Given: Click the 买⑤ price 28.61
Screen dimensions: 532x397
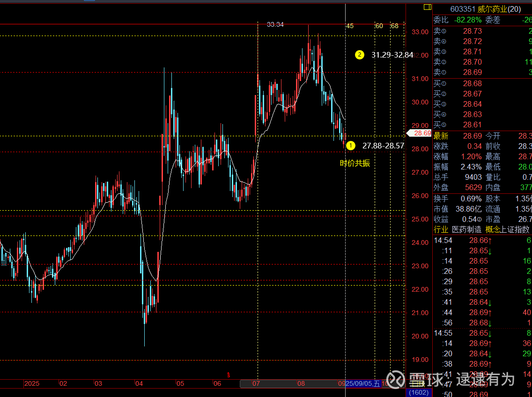Looking at the screenshot, I should pyautogui.click(x=472, y=125).
